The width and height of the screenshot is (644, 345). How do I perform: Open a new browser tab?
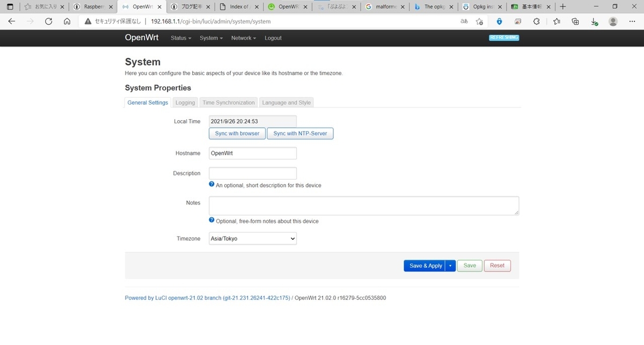click(x=562, y=7)
